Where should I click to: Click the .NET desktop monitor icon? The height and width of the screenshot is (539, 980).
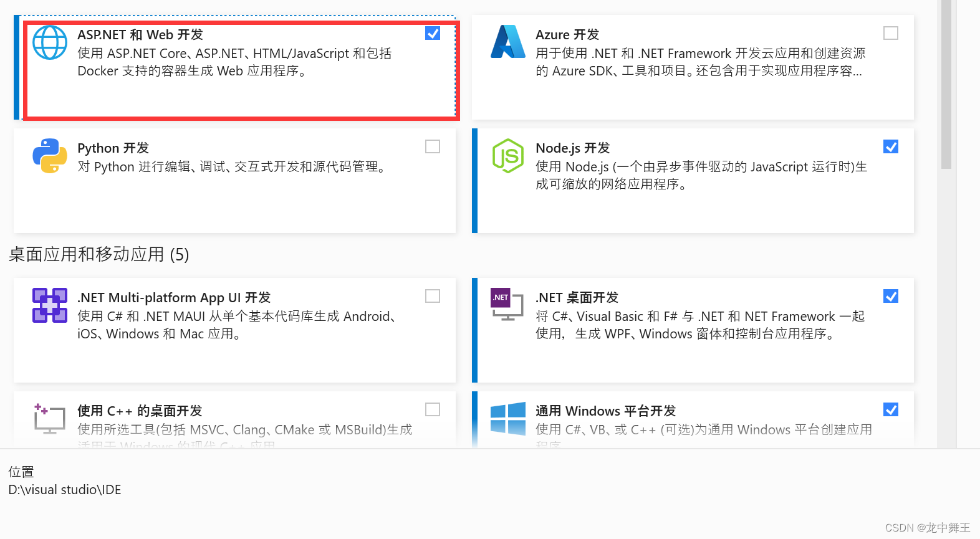click(x=507, y=305)
